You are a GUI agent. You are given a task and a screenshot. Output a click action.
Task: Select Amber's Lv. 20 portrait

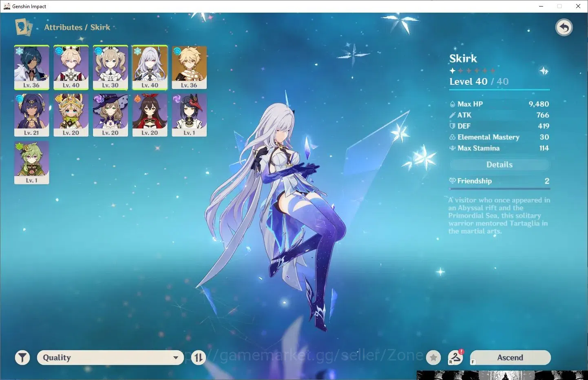(x=150, y=115)
